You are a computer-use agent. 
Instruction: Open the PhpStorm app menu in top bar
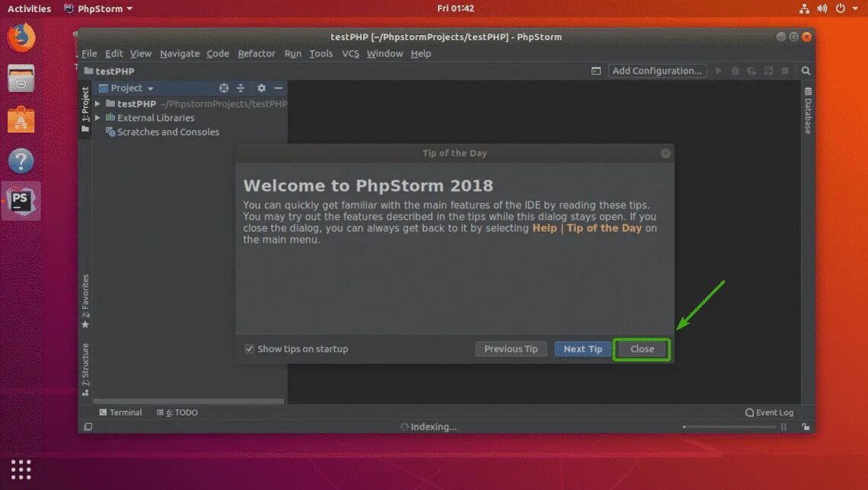click(x=98, y=8)
